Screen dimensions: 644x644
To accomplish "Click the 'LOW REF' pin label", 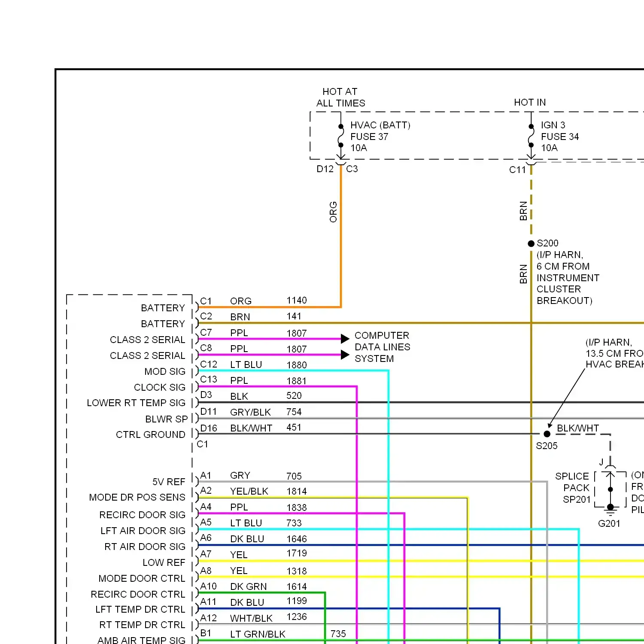I will [164, 562].
